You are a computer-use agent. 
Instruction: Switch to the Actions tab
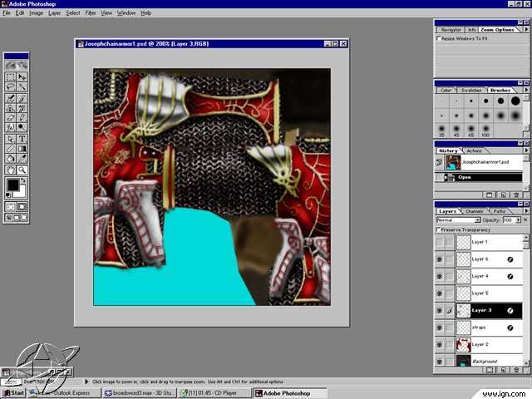pyautogui.click(x=474, y=150)
